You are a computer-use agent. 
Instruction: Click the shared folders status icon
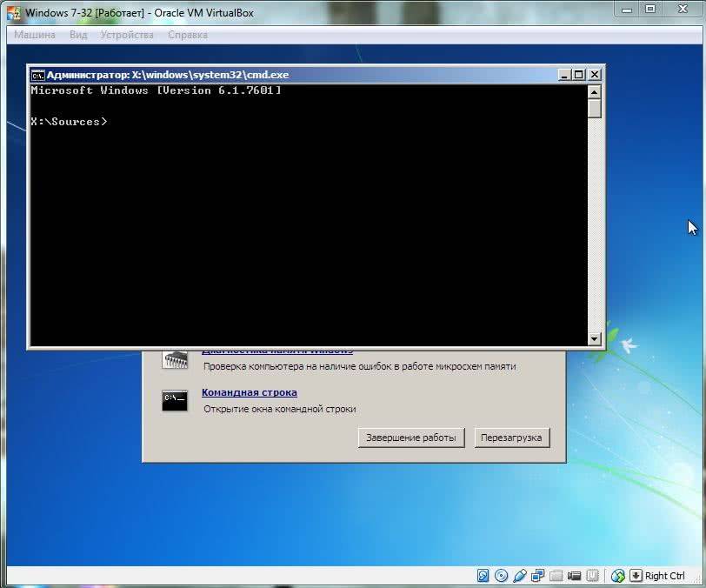point(556,576)
